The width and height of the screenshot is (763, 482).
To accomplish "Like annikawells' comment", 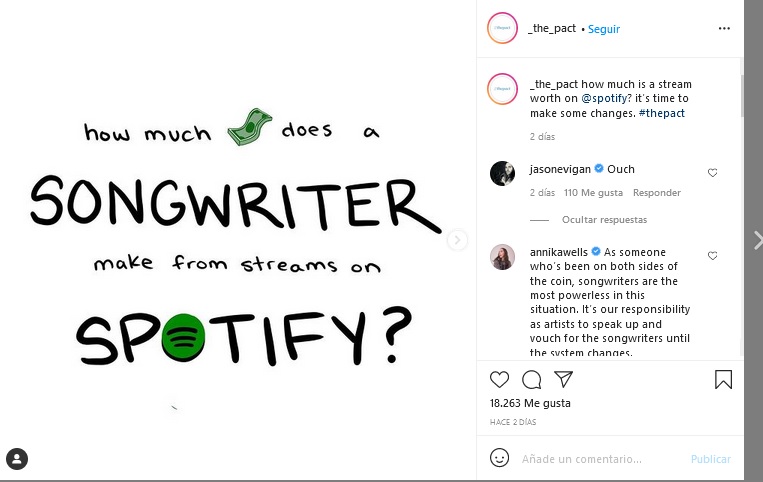I will pyautogui.click(x=712, y=256).
